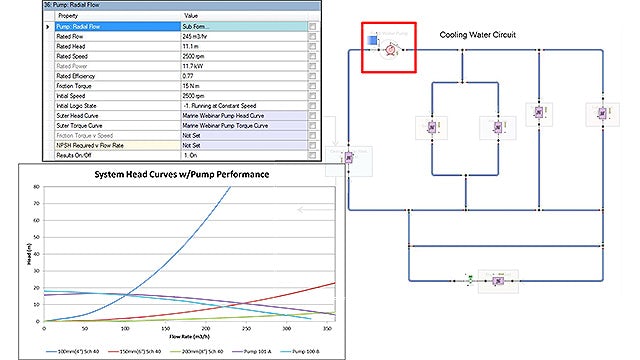Image resolution: width=640 pixels, height=360 pixels.
Task: Tick the checkbox in Friction Torque row
Action: pos(312,86)
